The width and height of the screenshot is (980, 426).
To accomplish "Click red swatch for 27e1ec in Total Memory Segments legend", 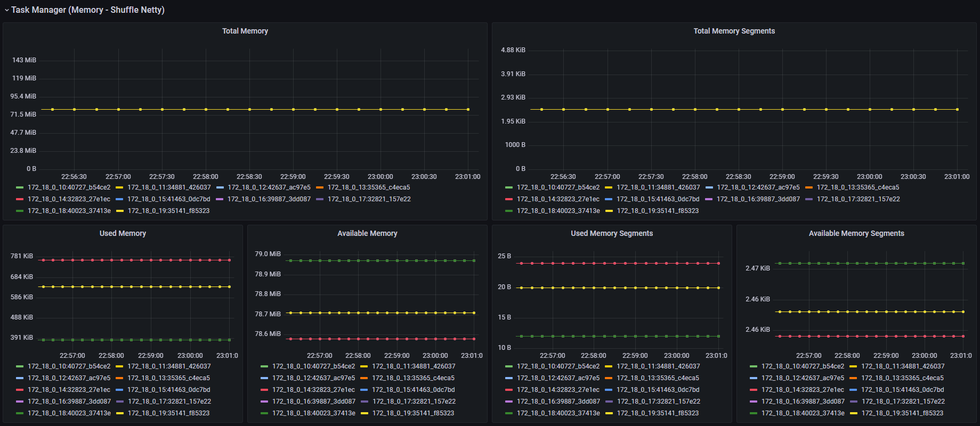I will [x=509, y=199].
